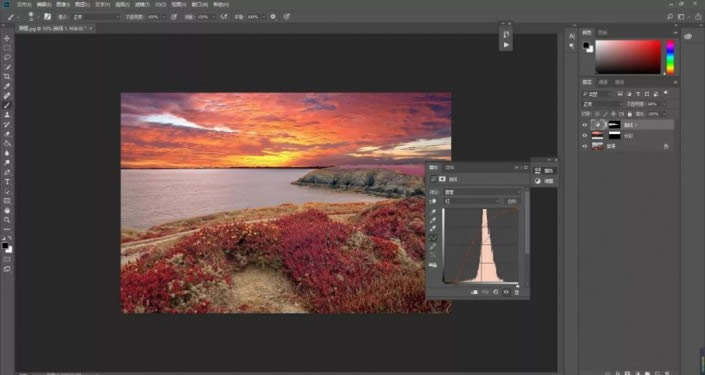This screenshot has width=705, height=375.
Task: Open the History panel icon above canvas
Action: point(506,34)
